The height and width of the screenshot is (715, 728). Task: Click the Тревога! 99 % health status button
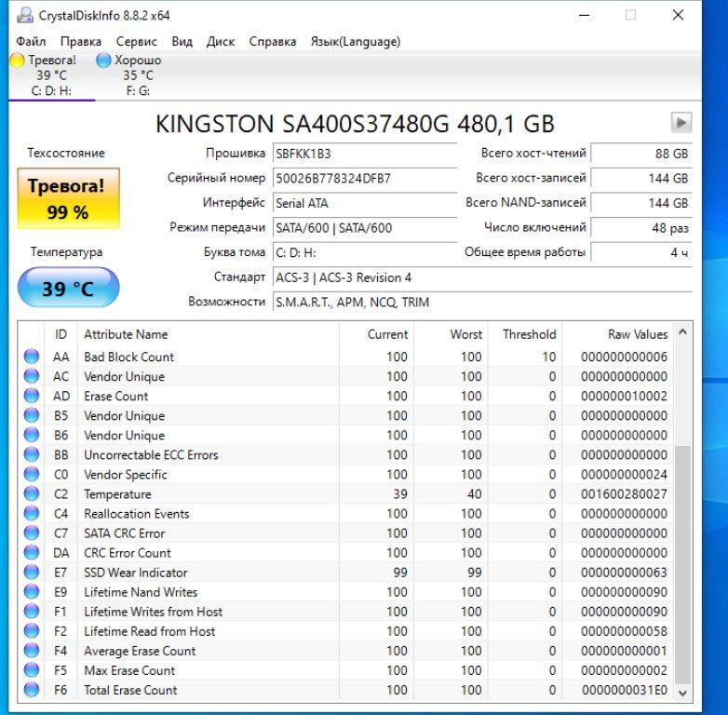click(68, 198)
